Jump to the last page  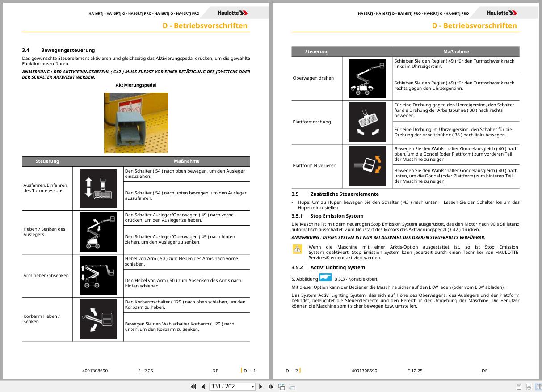[271, 387]
